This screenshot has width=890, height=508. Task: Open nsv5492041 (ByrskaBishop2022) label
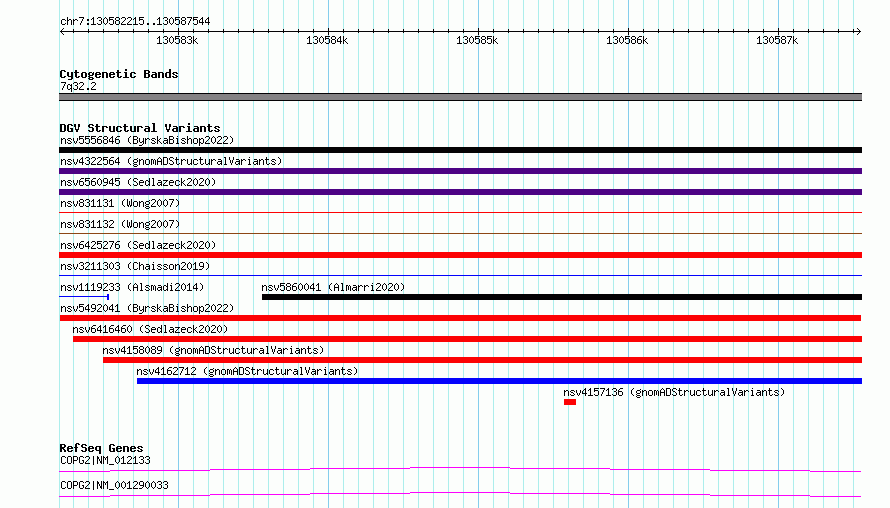147,308
